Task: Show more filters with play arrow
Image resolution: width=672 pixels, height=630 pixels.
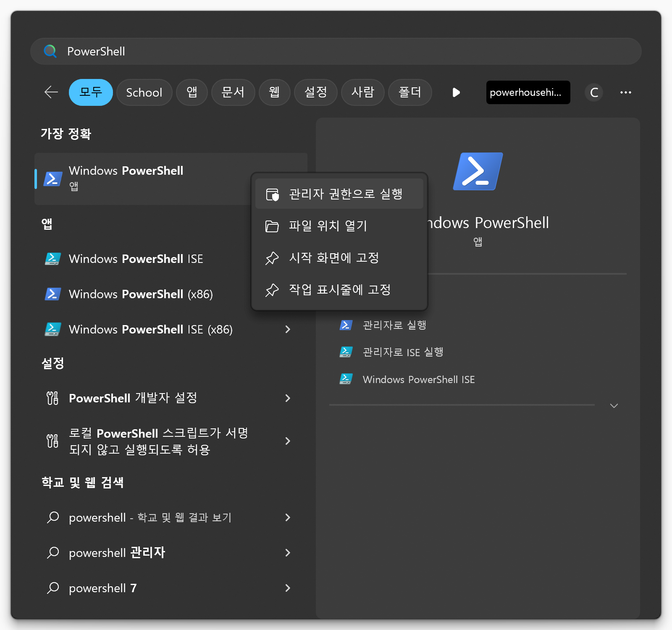Action: click(x=456, y=92)
